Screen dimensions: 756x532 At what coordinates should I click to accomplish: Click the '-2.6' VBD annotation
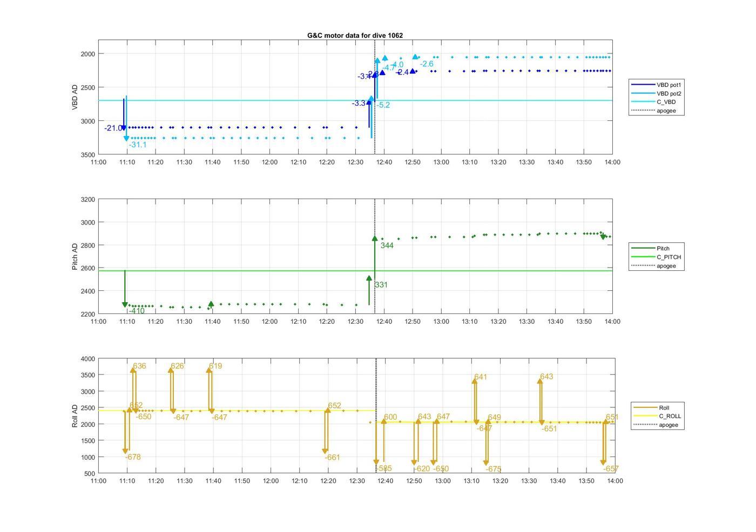427,64
